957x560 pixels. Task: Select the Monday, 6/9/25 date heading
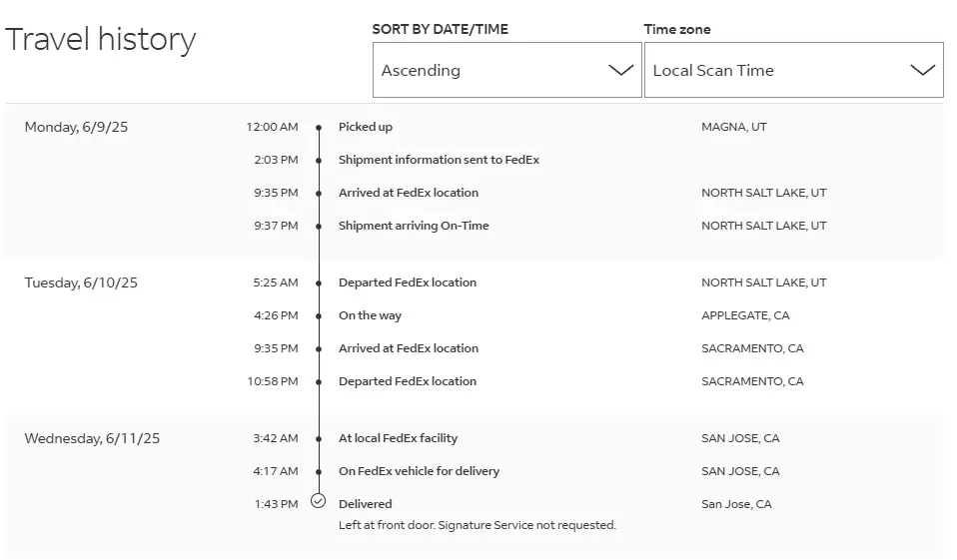pyautogui.click(x=78, y=127)
